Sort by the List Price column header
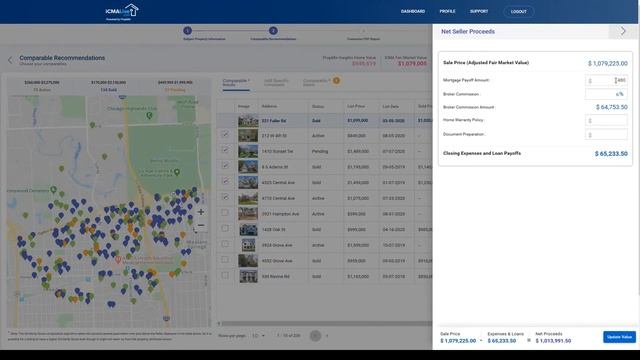640x360 pixels. [x=356, y=107]
